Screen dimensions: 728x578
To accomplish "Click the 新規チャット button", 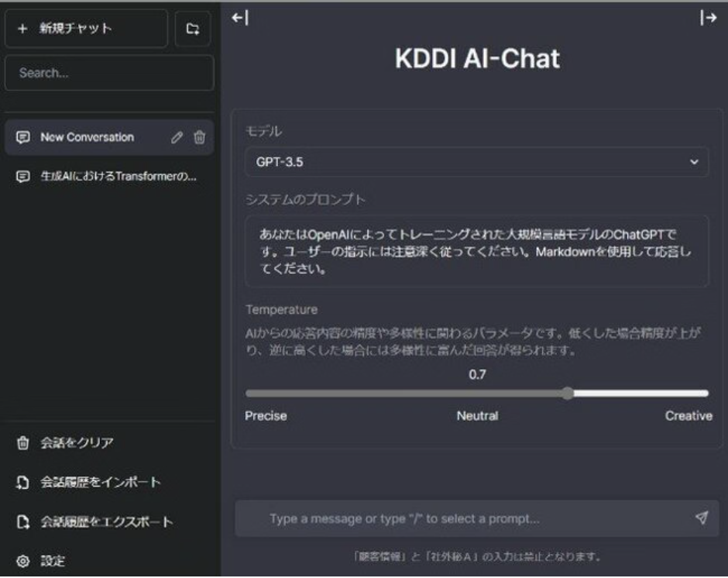I will click(85, 29).
